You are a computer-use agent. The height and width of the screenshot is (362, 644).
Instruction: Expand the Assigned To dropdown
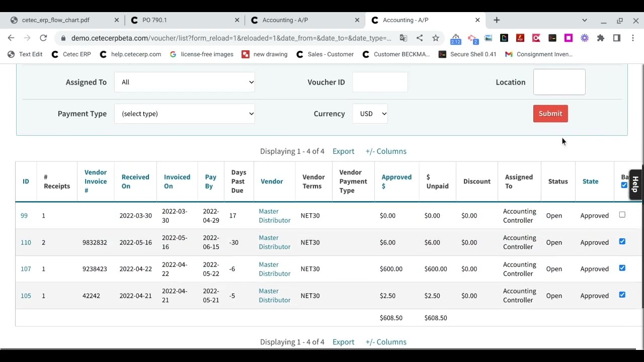pos(184,82)
